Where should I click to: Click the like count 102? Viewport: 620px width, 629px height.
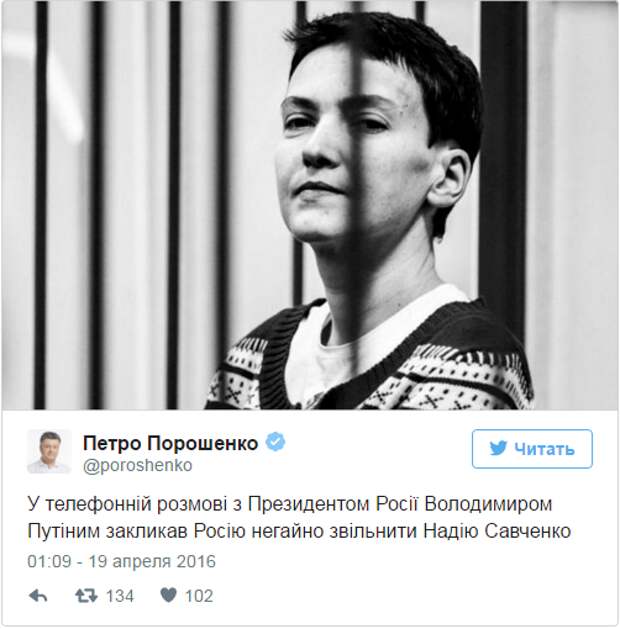(x=199, y=596)
